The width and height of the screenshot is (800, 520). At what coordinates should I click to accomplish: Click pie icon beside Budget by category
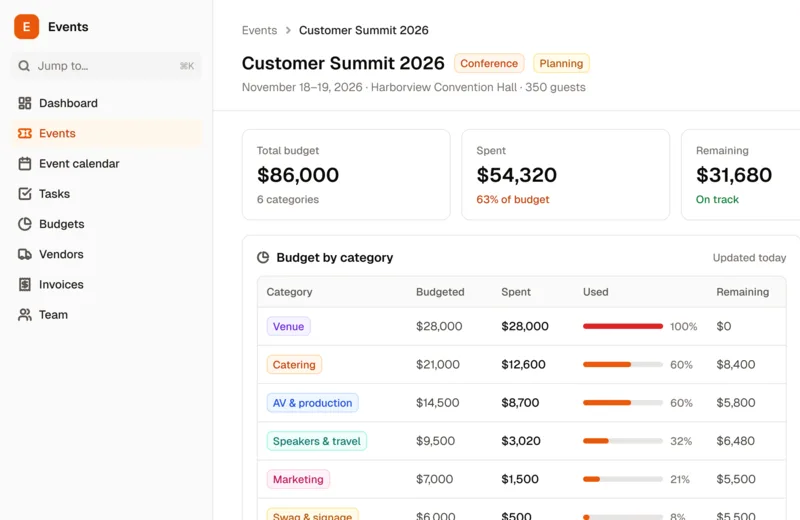pos(263,257)
